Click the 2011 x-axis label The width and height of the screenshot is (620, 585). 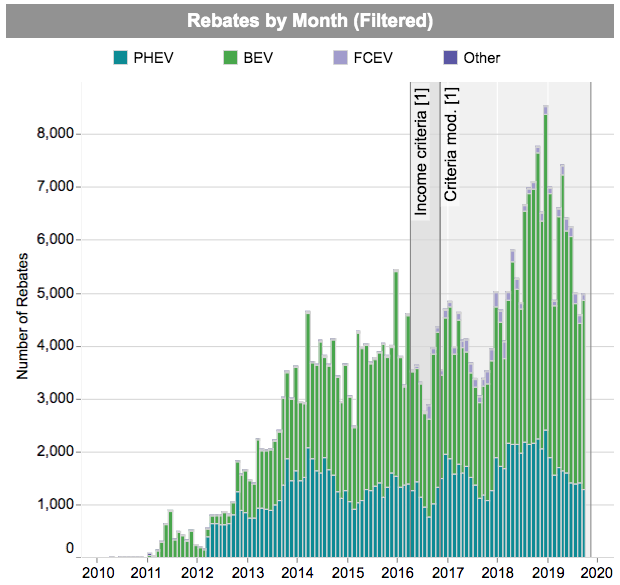point(147,572)
